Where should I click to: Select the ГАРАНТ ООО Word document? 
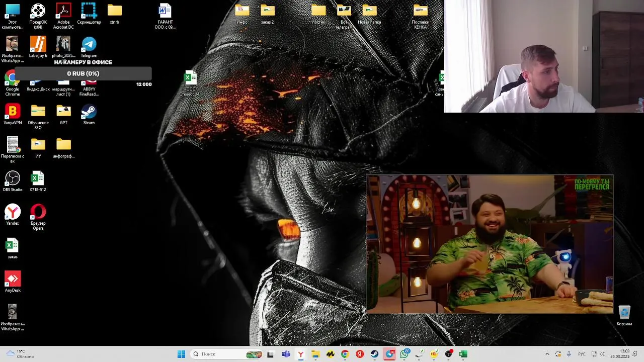pos(165,16)
